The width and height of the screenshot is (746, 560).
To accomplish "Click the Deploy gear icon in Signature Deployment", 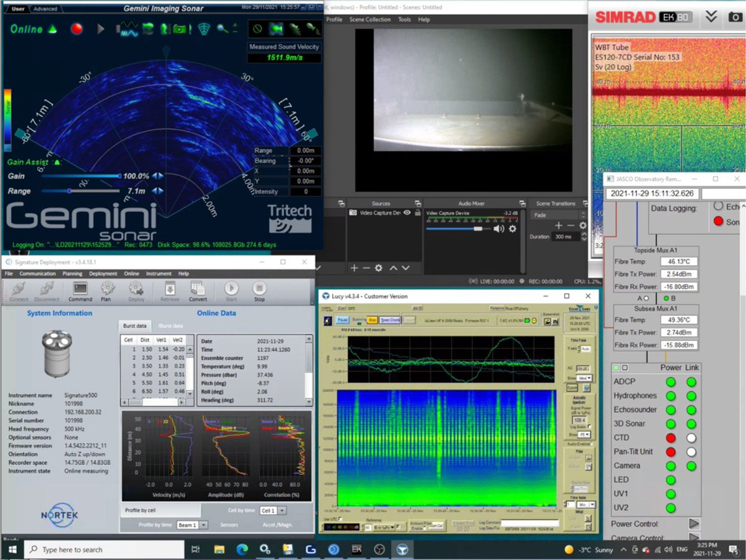I will point(137,291).
